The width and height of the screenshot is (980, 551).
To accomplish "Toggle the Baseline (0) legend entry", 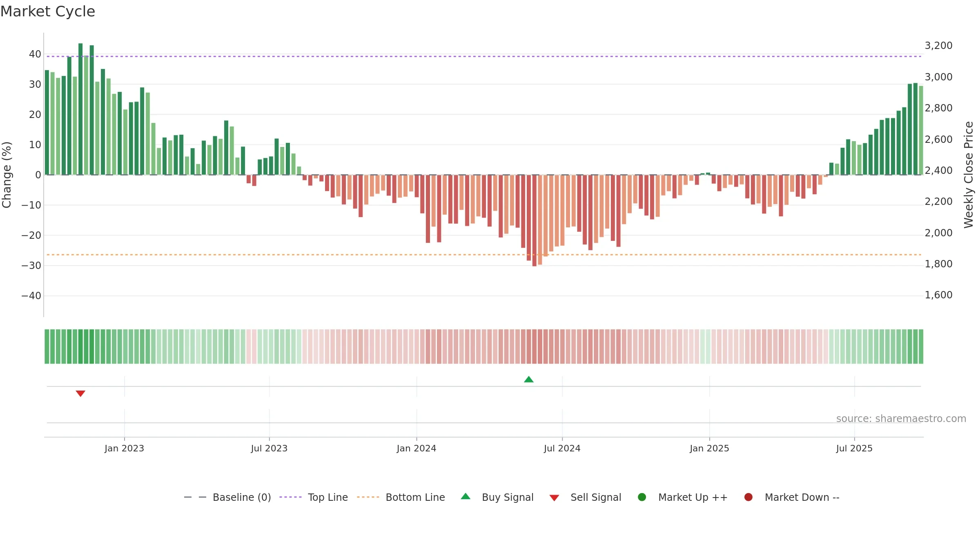I will click(227, 497).
